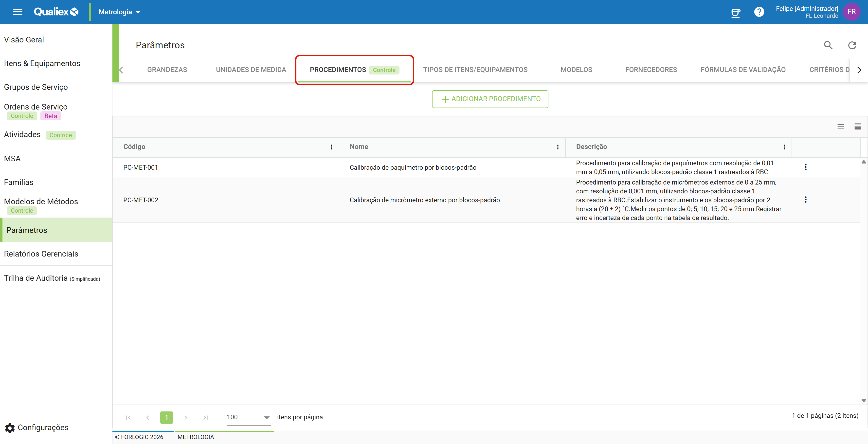Go to the previous page of results
Screen dimensions: 868x444
pos(148,417)
